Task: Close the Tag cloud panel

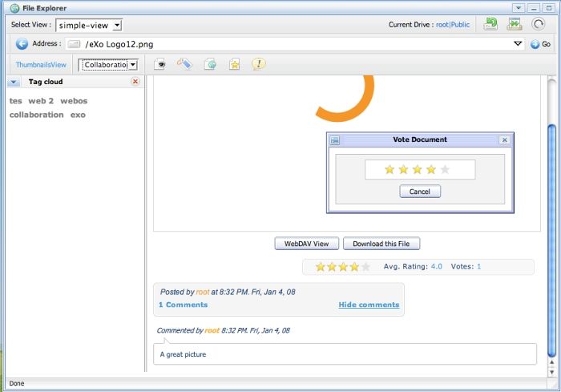Action: (x=135, y=82)
